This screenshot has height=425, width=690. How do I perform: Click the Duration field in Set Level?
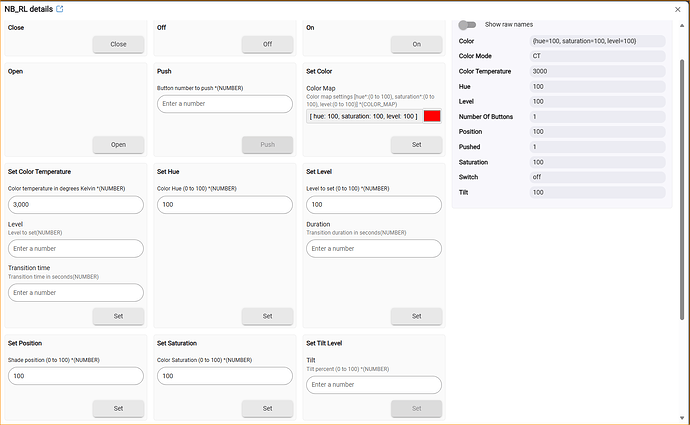click(x=373, y=248)
